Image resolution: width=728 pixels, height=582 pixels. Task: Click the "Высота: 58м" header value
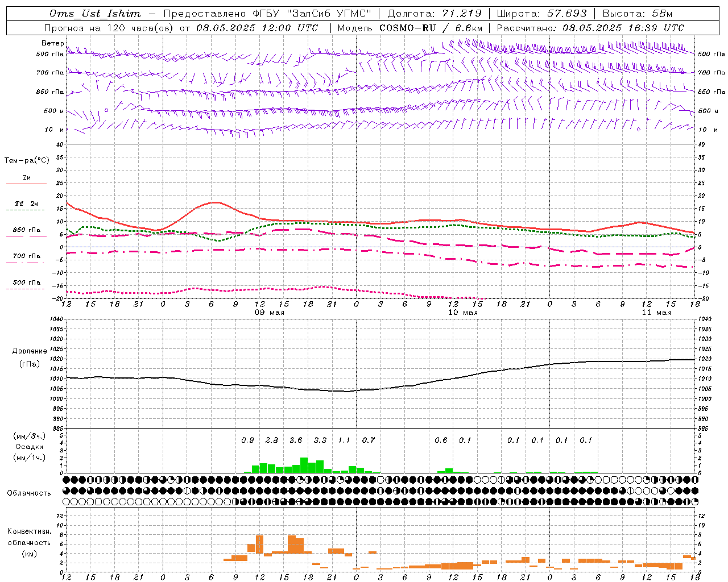pyautogui.click(x=637, y=14)
